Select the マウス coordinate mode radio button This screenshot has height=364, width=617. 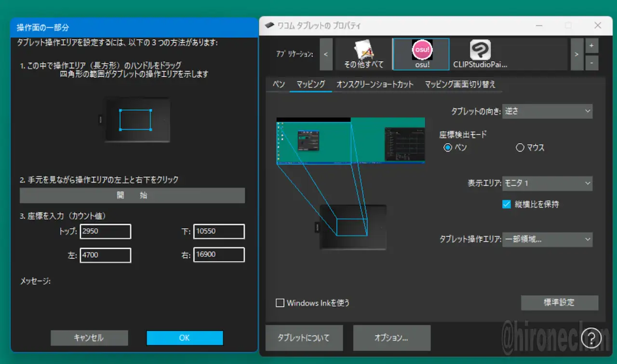(x=520, y=148)
